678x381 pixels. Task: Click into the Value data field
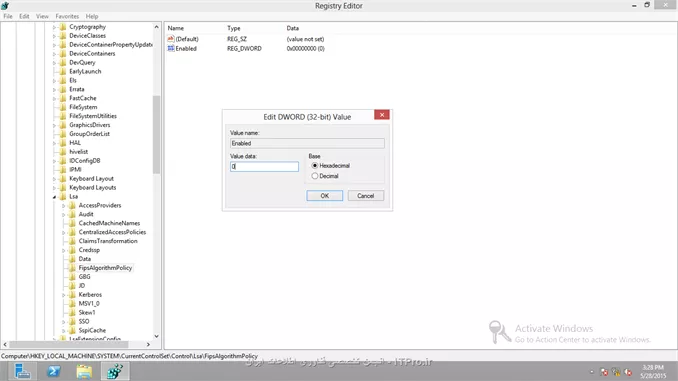(264, 166)
